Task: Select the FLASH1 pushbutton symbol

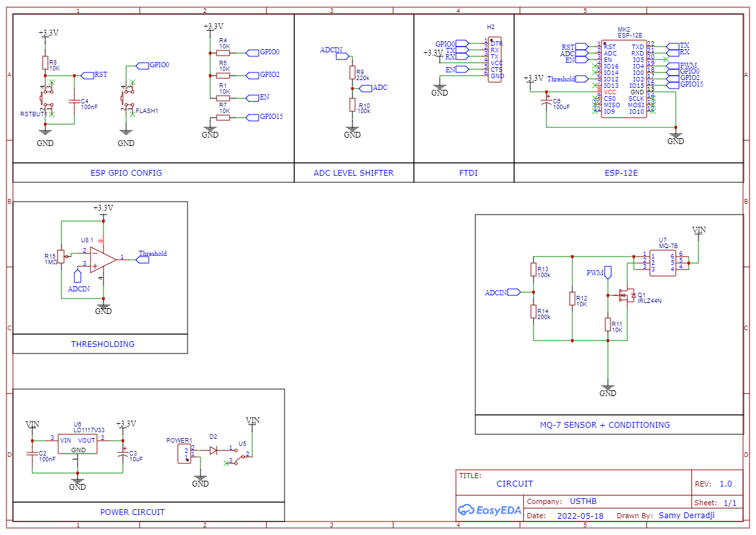Action: click(126, 98)
